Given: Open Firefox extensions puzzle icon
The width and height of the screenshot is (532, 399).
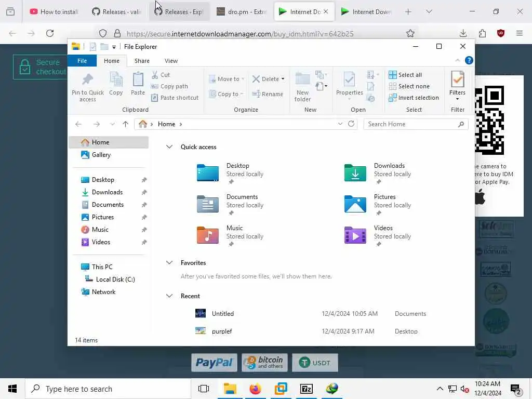Looking at the screenshot, I should click(482, 33).
